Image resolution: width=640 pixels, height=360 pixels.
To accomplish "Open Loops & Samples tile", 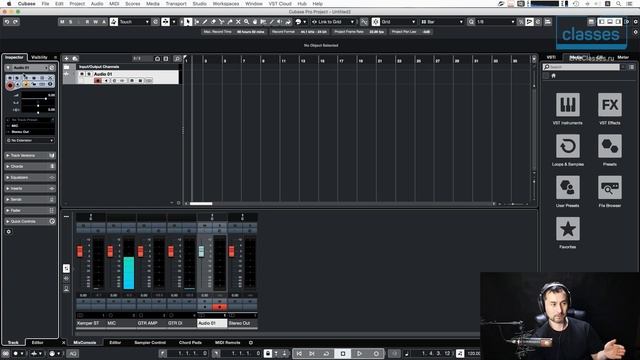I will click(x=568, y=146).
